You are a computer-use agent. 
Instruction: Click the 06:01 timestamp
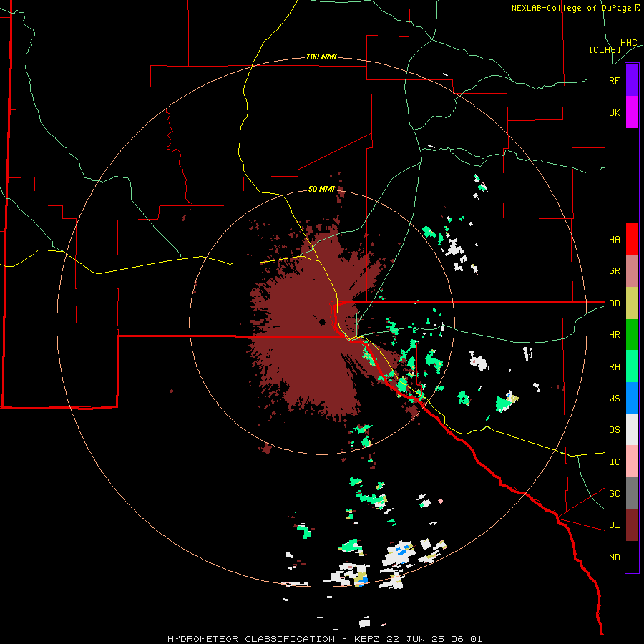(466, 639)
